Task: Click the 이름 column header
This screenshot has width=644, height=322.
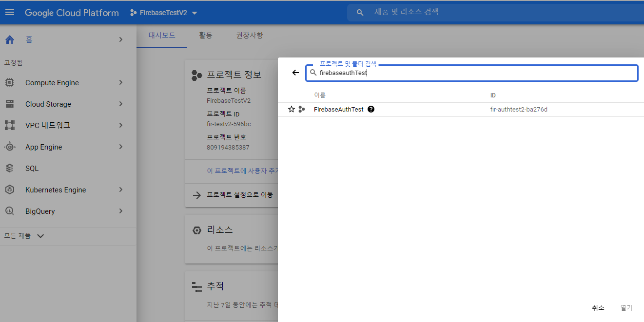Action: coord(320,95)
